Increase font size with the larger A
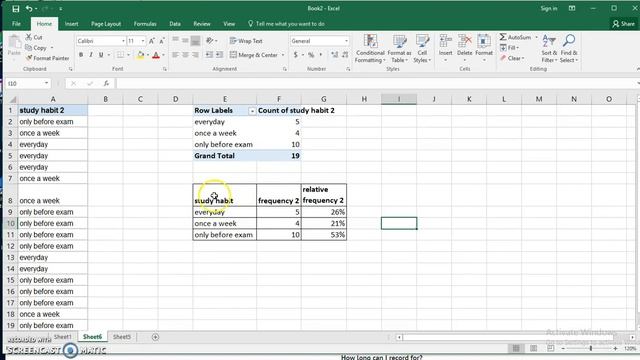Image resolution: width=640 pixels, height=360 pixels. pyautogui.click(x=152, y=41)
